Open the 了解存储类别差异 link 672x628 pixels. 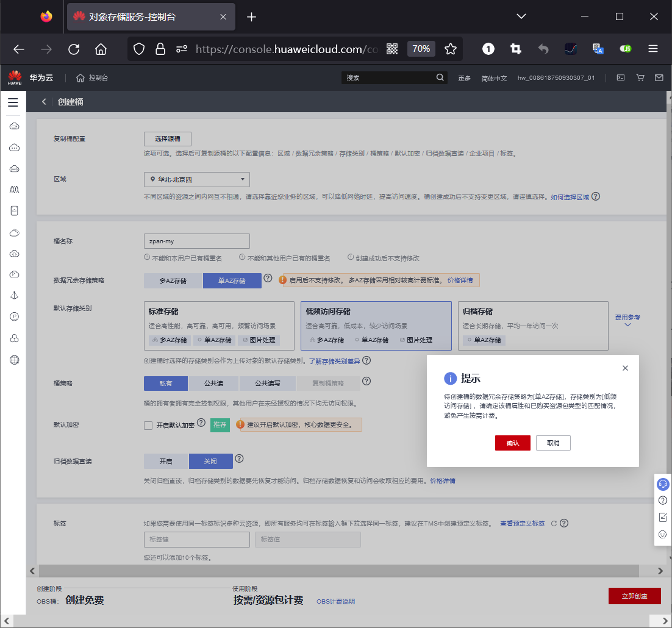click(334, 361)
